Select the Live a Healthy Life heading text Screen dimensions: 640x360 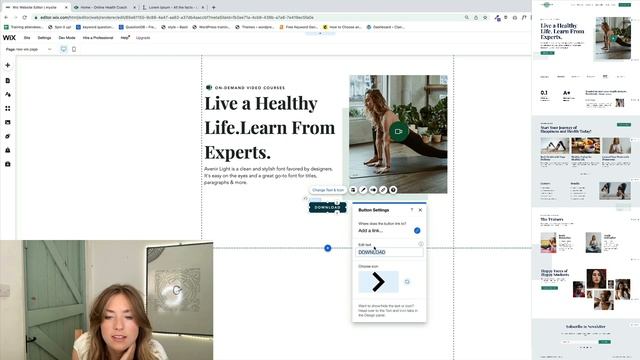[x=269, y=128]
